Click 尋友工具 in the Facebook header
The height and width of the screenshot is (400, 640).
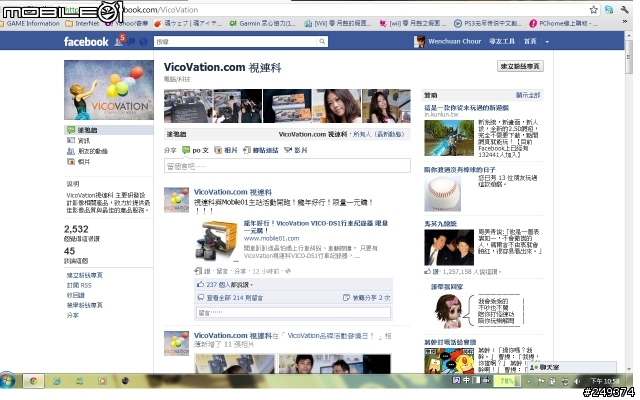502,41
